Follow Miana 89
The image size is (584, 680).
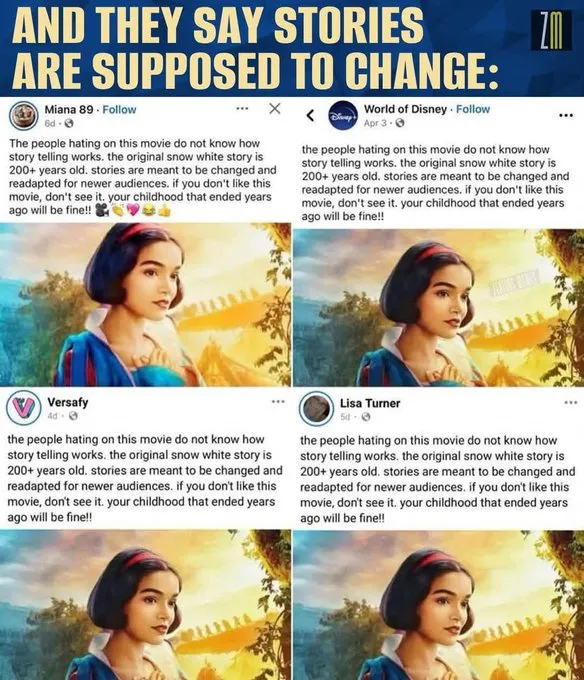(x=119, y=110)
